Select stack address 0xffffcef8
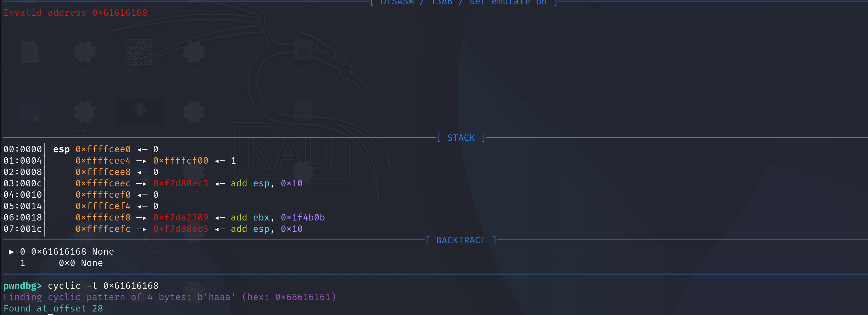Viewport: 868px width, 315px height. point(103,217)
